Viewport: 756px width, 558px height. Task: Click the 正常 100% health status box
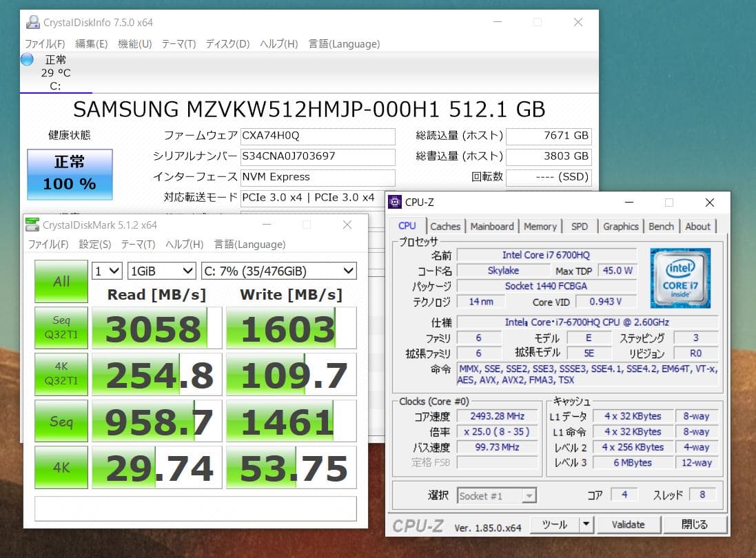coord(69,174)
